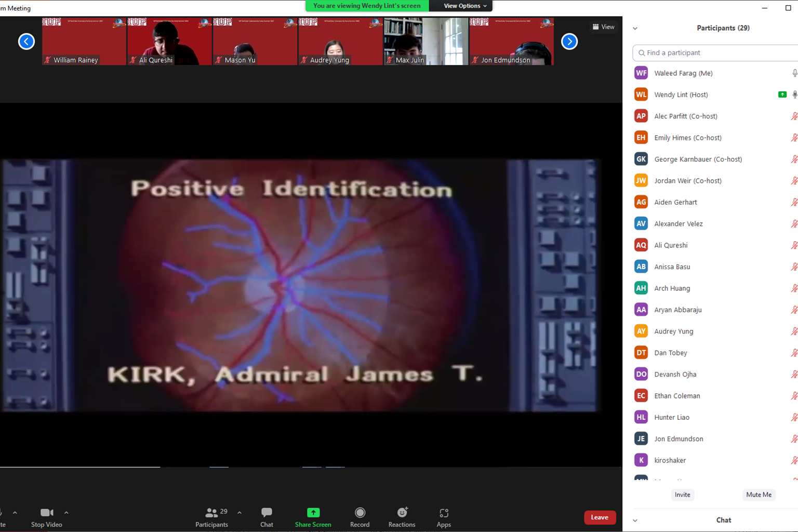Image resolution: width=798 pixels, height=532 pixels.
Task: Click the HL avatar for Hunter Liao
Action: [641, 417]
